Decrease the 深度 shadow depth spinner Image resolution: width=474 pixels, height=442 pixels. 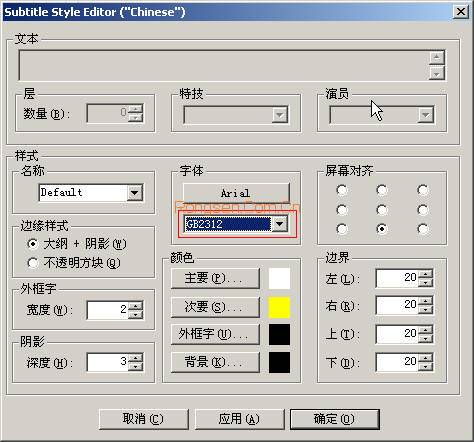(135, 366)
